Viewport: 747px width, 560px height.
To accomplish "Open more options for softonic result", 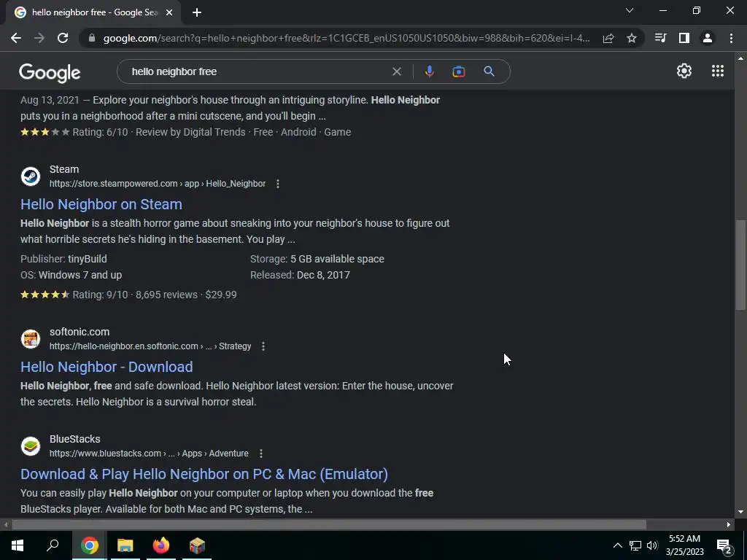I will coord(263,346).
